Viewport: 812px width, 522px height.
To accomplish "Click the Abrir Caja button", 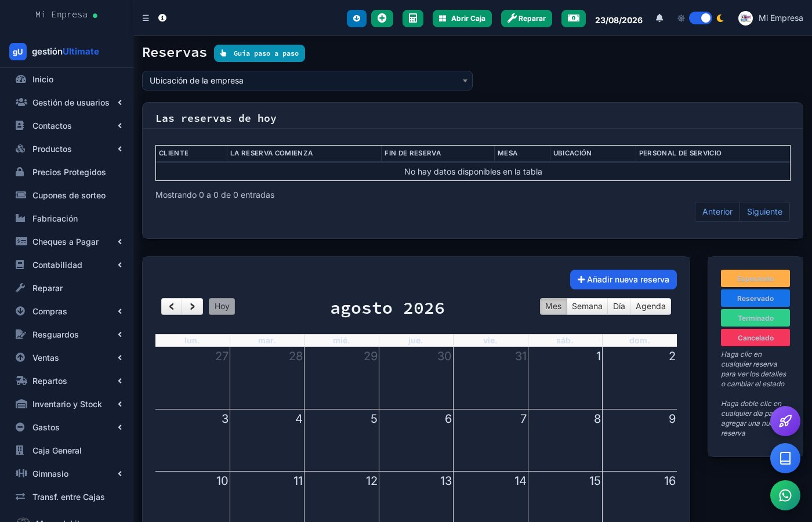I will click(462, 19).
